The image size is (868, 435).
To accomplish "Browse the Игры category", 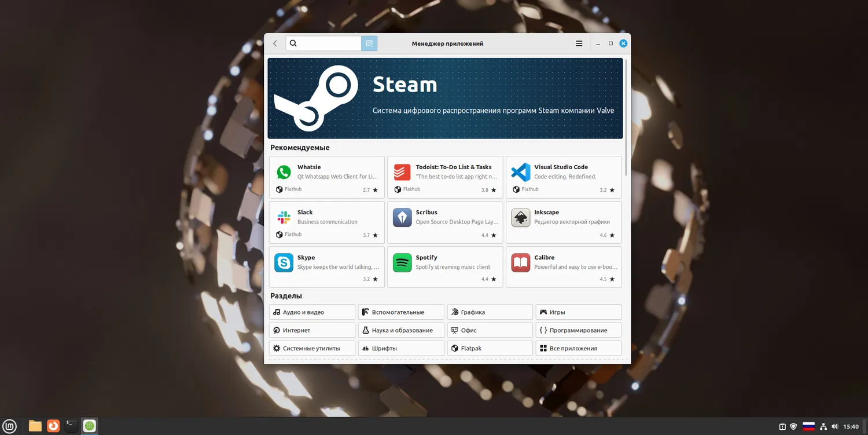I will click(x=579, y=312).
